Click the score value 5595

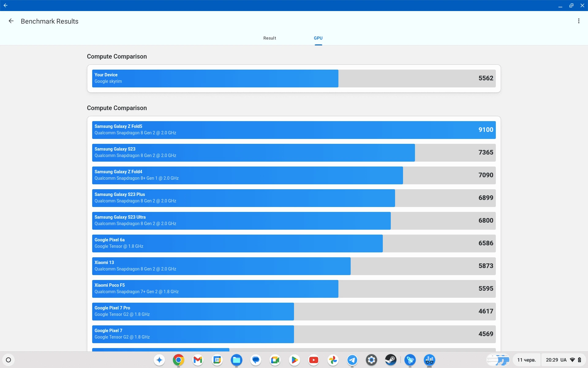(x=486, y=289)
